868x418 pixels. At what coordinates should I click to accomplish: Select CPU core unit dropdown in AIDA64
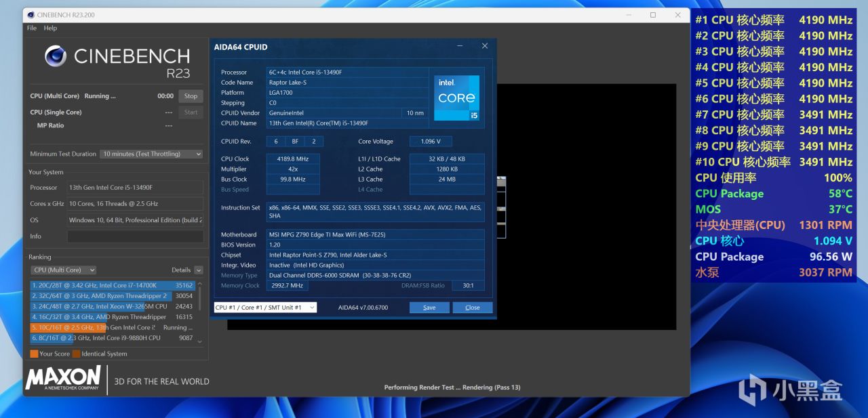click(265, 308)
